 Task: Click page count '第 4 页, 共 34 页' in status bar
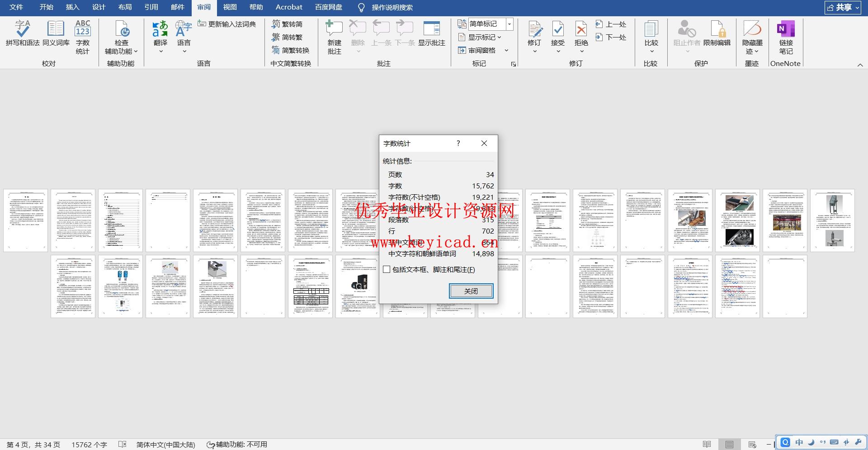coord(33,445)
